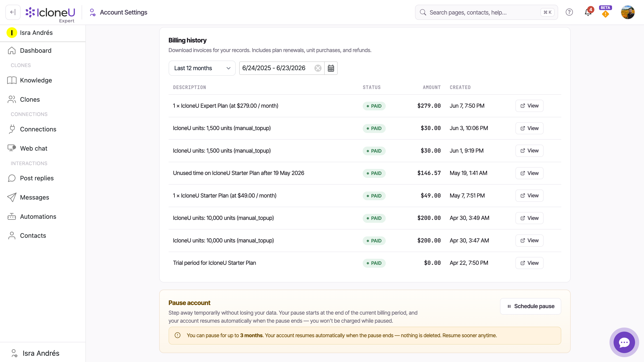Click the $146.57 amount cell
This screenshot has height=362, width=644.
coord(429,173)
